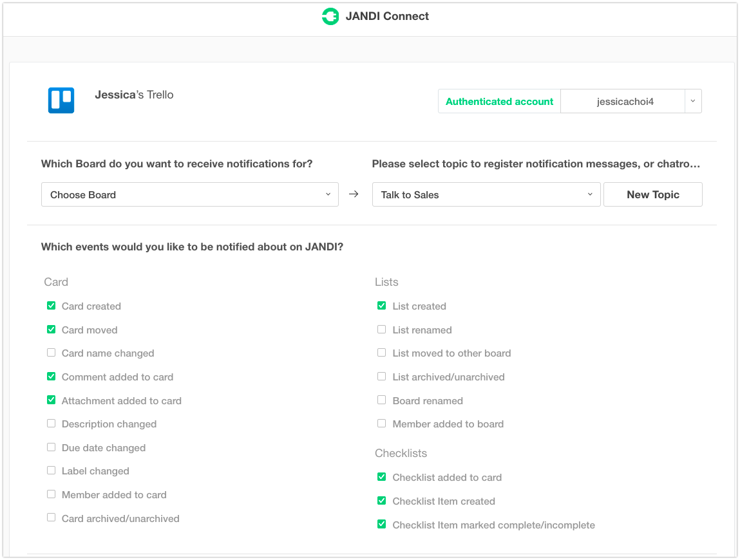Click the JANDI Connect logo icon
This screenshot has width=740, height=560.
click(x=330, y=17)
